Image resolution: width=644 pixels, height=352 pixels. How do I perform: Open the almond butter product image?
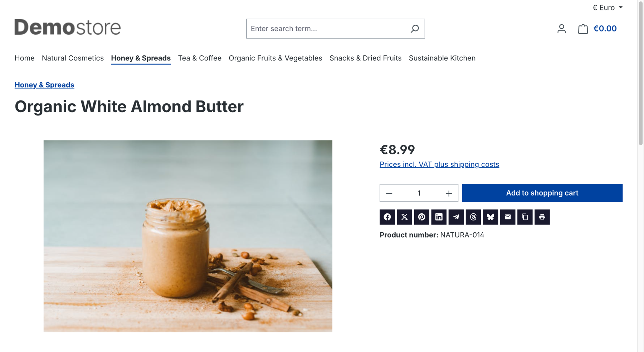[x=188, y=236]
